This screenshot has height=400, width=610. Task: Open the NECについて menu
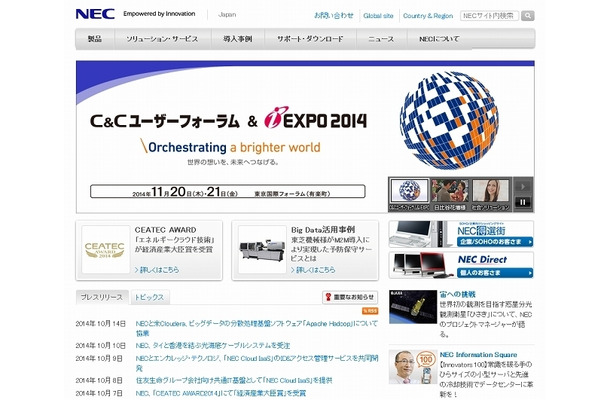(x=439, y=39)
